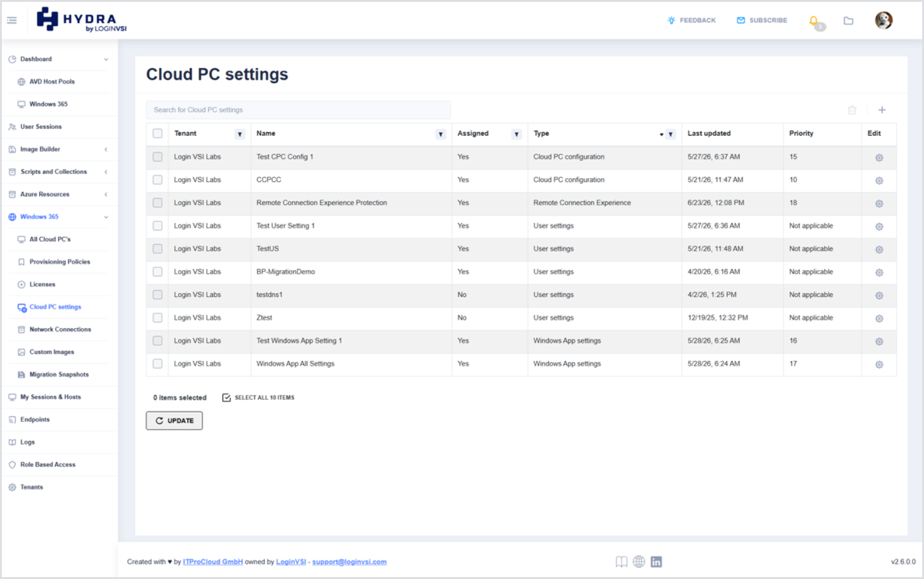The image size is (924, 579).
Task: Open the user profile avatar
Action: [883, 21]
